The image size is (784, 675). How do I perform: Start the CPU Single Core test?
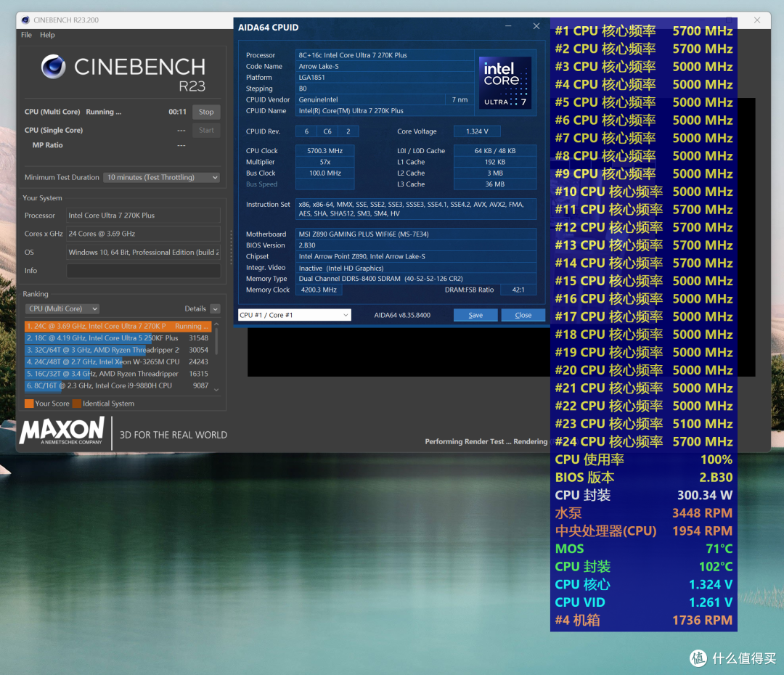tap(206, 130)
